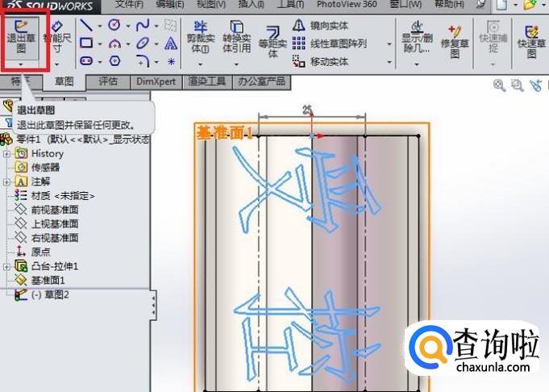
Task: Select the Line sketch tool
Action: pyautogui.click(x=86, y=26)
